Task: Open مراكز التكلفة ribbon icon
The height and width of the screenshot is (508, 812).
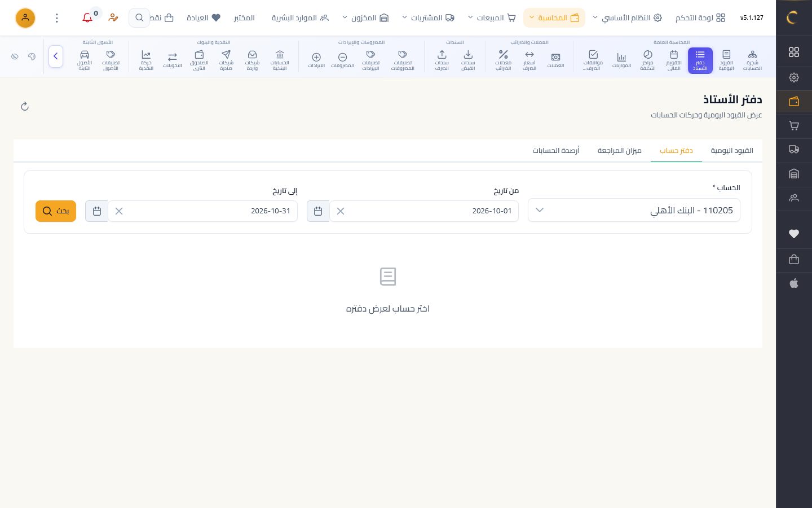Action: point(648,60)
